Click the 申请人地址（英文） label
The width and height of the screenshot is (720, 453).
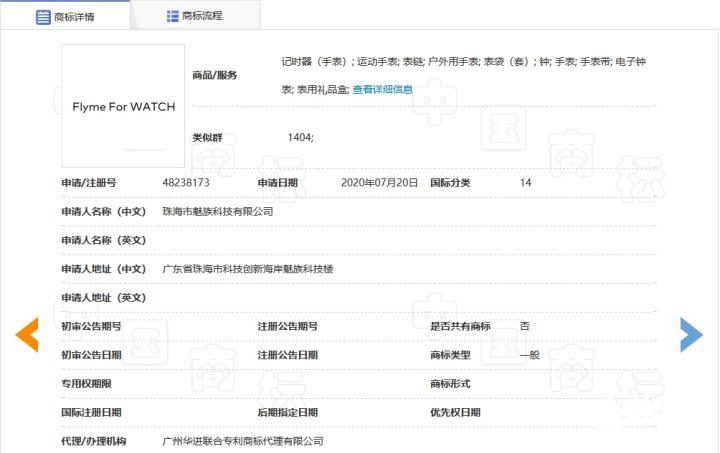pos(103,297)
